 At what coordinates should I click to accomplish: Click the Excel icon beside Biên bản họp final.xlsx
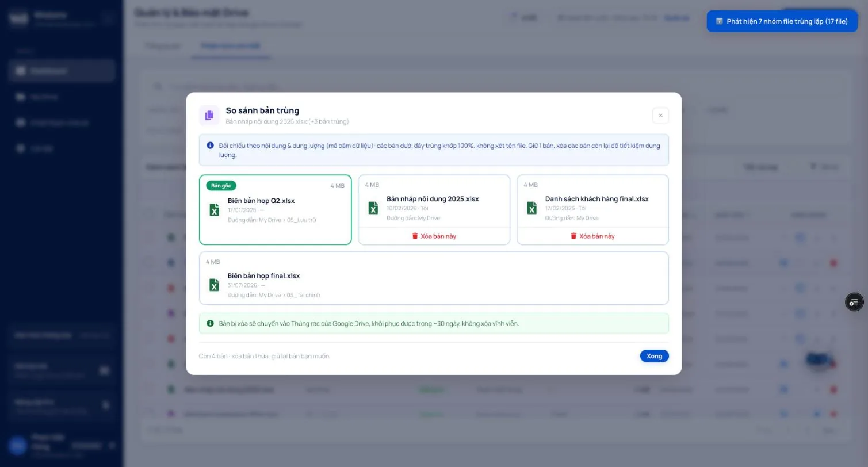[x=214, y=285]
